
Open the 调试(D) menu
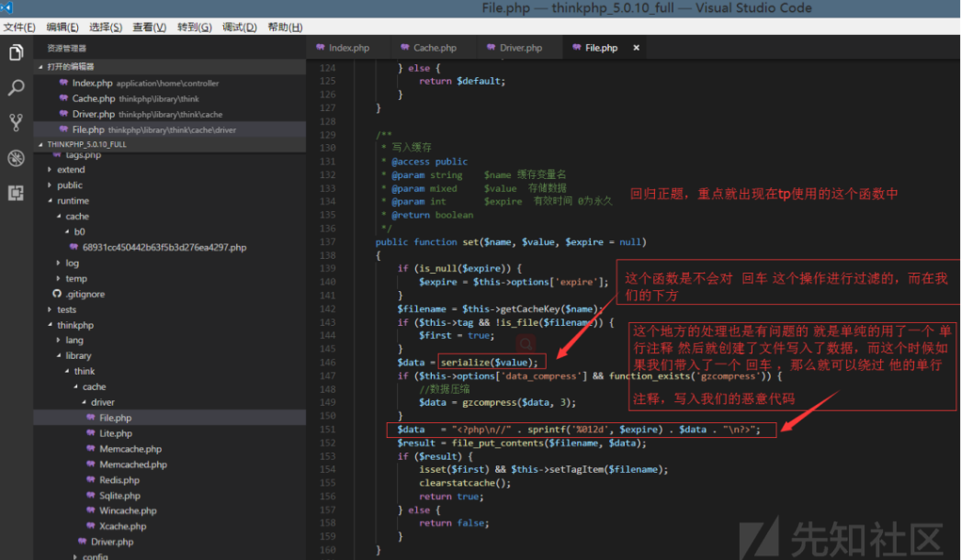click(239, 27)
